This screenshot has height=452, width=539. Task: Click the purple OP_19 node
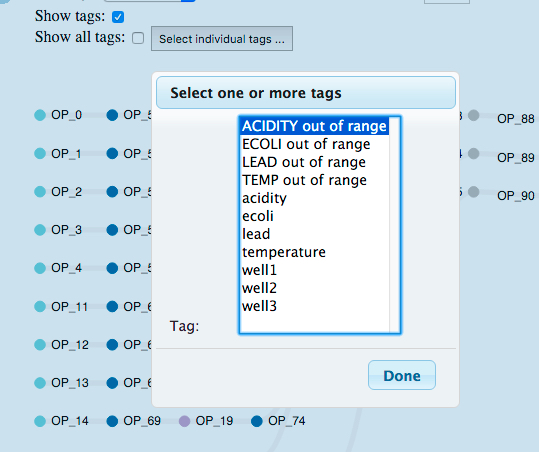coord(185,421)
